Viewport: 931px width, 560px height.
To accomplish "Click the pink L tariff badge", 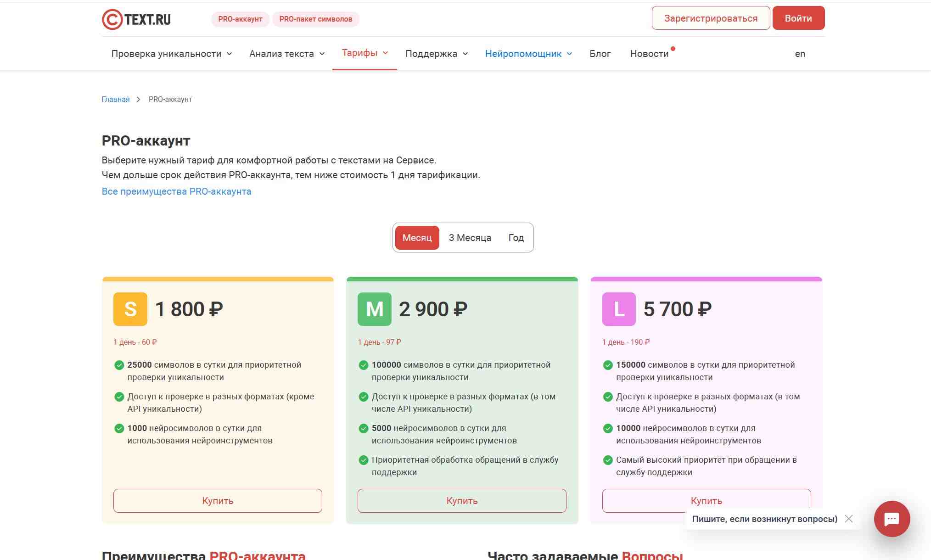I will click(x=619, y=309).
